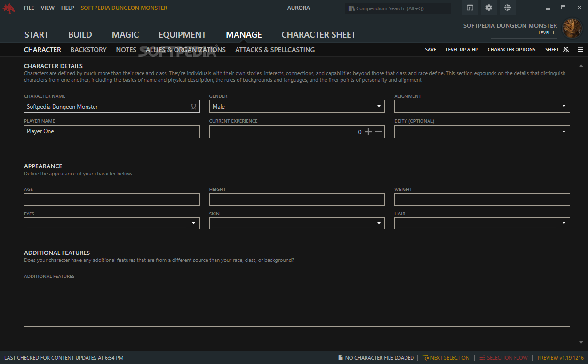Click the Player Name field
Viewport: 588px width, 364px height.
coord(112,132)
